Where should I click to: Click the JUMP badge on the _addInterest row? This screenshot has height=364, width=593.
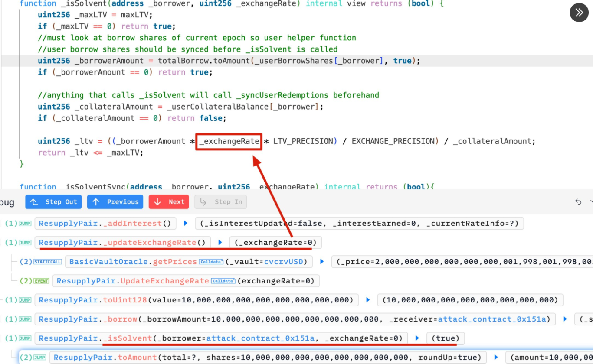click(25, 224)
